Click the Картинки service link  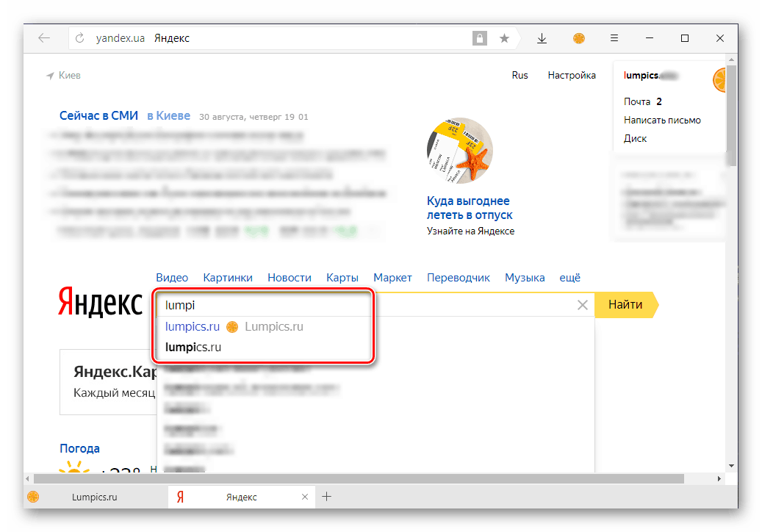(x=228, y=278)
